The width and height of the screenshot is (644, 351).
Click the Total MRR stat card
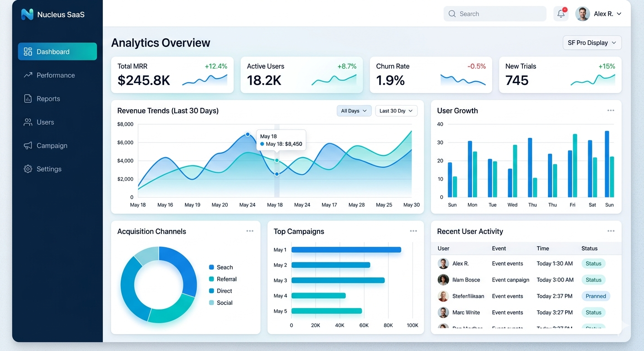[172, 75]
